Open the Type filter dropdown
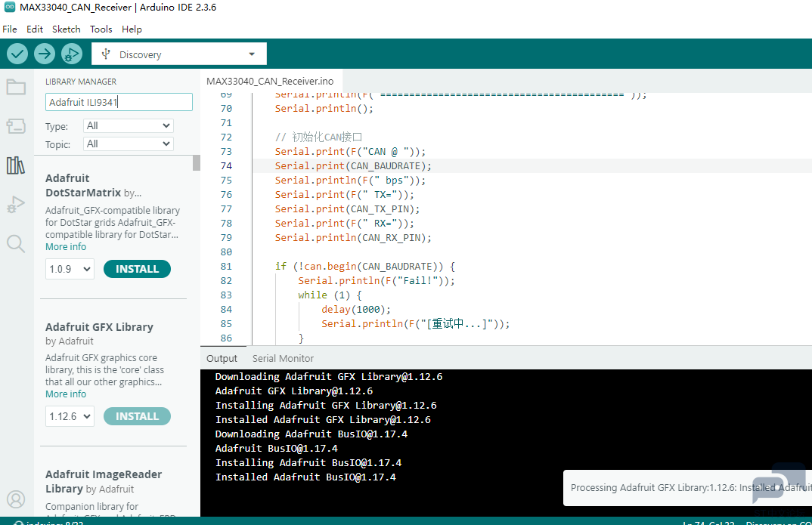The image size is (812, 525). point(128,125)
